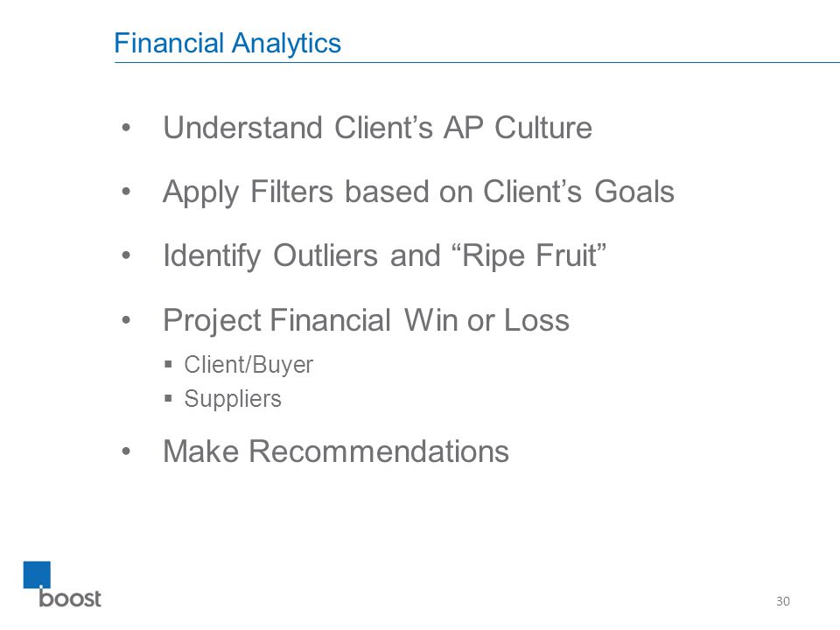Click Apply Filters based on Client's Goals

pyautogui.click(x=418, y=192)
